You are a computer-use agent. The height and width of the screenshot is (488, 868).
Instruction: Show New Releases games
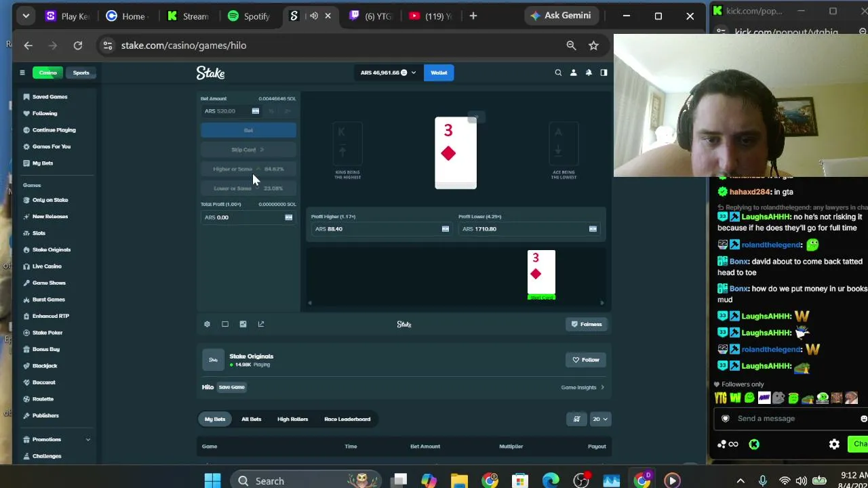click(50, 216)
